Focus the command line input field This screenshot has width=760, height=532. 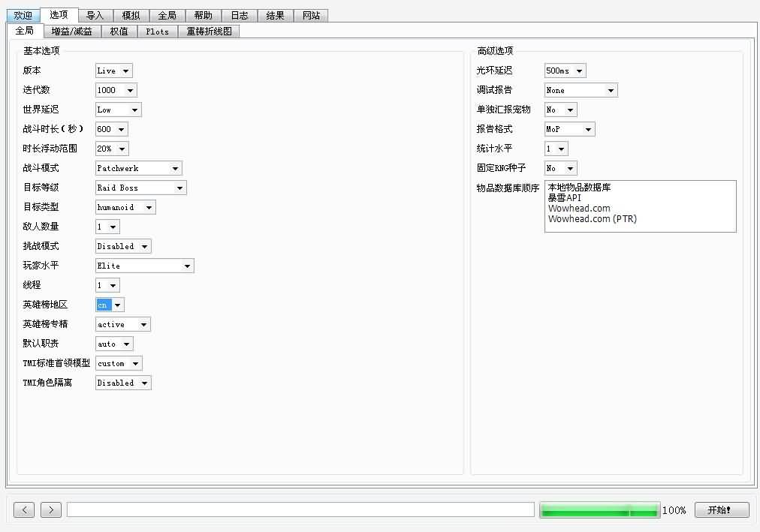click(300, 509)
